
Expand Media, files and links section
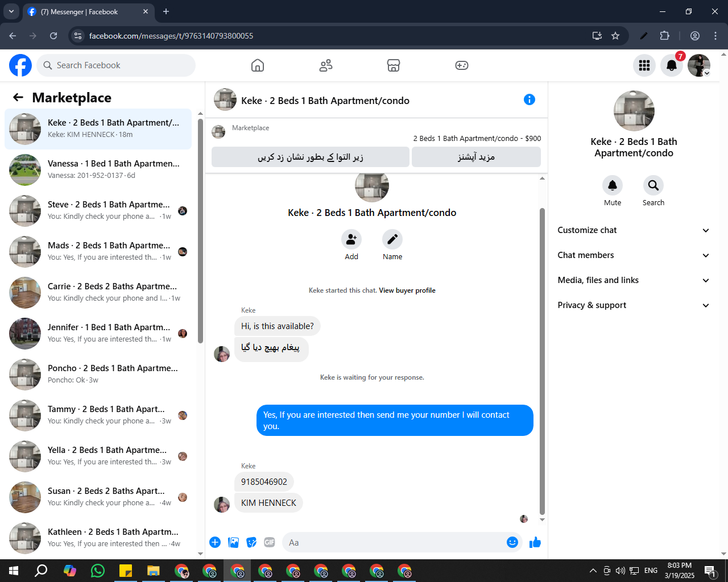click(x=634, y=280)
